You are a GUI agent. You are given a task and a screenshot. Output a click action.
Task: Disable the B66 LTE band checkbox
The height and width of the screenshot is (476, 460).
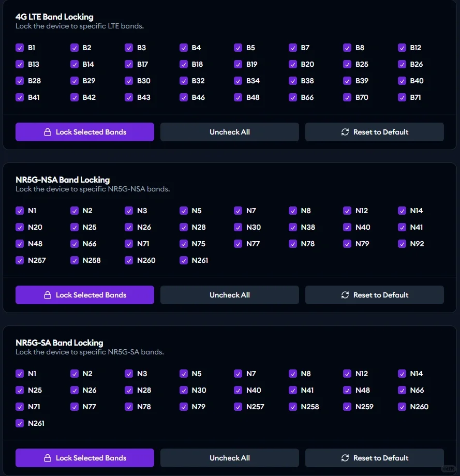pyautogui.click(x=293, y=97)
